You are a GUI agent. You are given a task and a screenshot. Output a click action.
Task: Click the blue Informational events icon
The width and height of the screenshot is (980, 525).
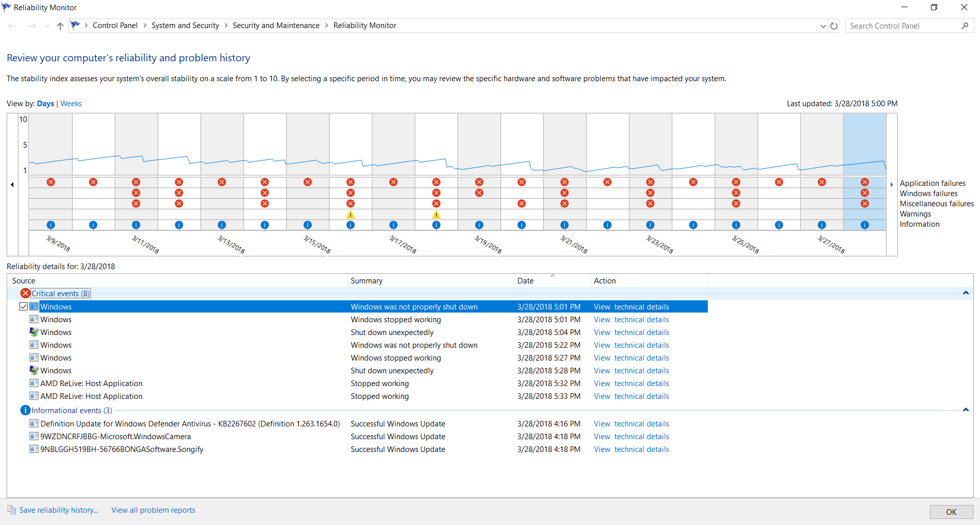pyautogui.click(x=25, y=410)
